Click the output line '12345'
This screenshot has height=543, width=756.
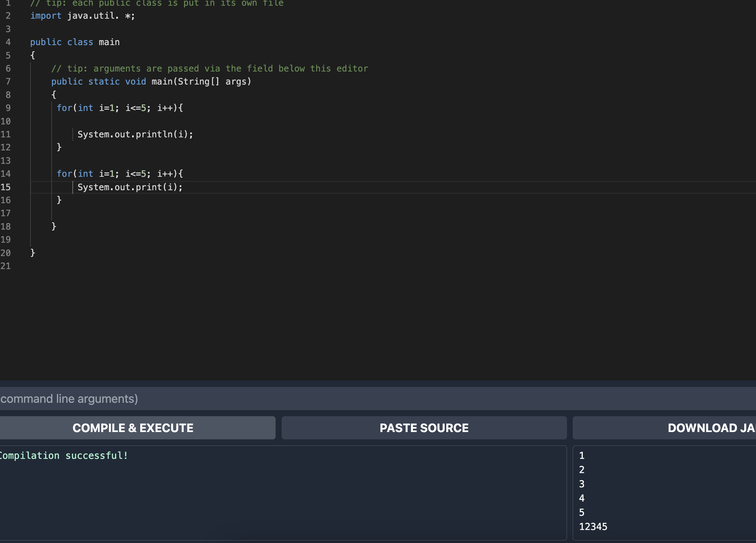[x=593, y=527]
